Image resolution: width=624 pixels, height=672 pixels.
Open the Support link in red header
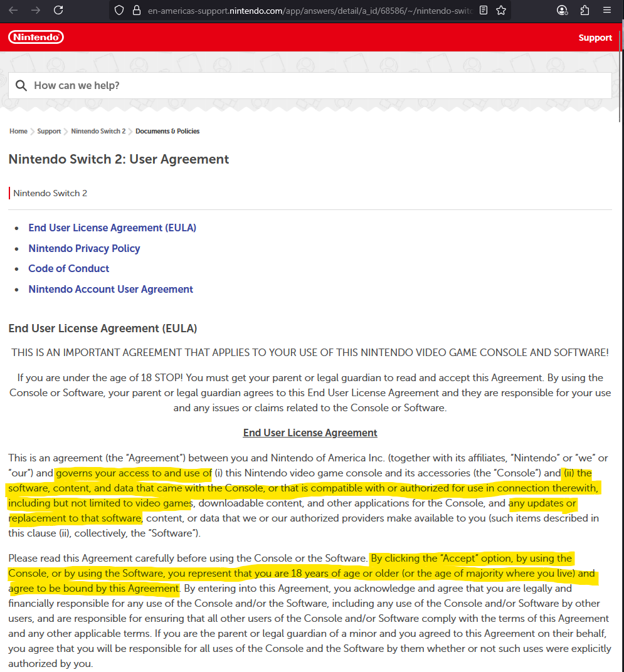595,38
